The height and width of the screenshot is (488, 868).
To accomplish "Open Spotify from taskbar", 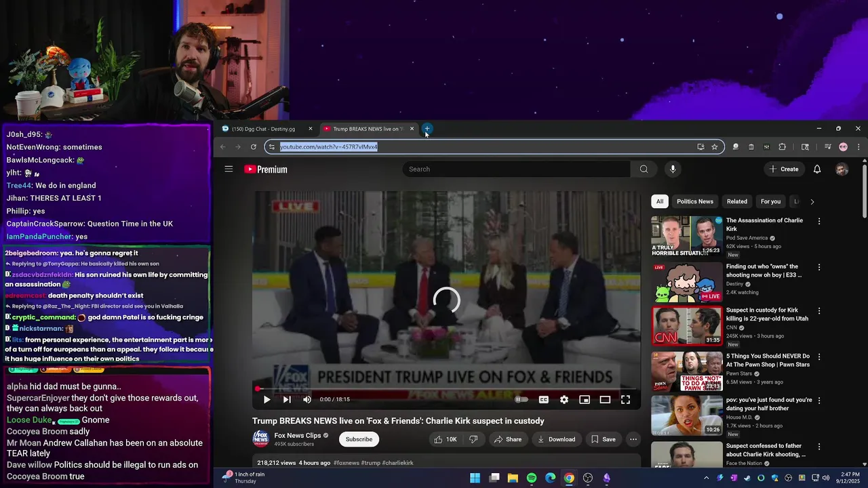I will pos(532,478).
